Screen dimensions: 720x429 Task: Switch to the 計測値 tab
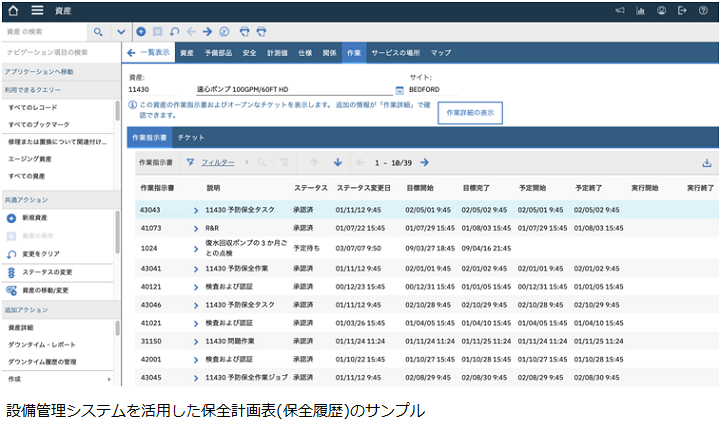(277, 53)
